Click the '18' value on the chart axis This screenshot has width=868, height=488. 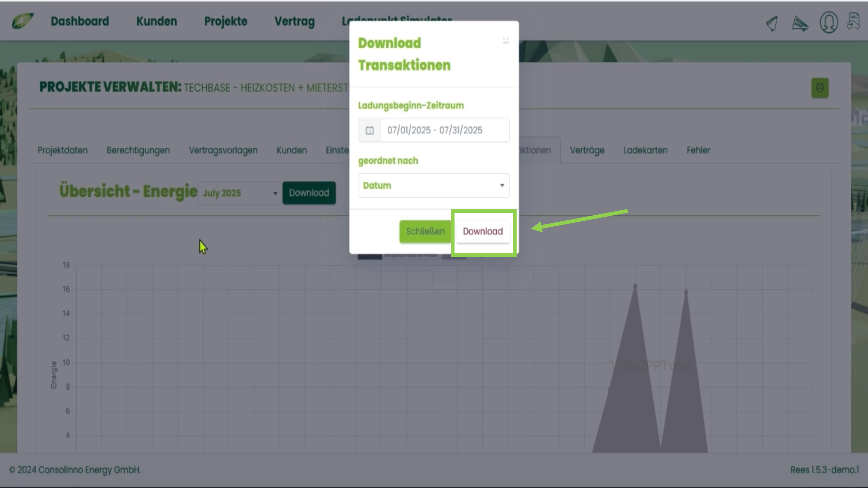[66, 265]
